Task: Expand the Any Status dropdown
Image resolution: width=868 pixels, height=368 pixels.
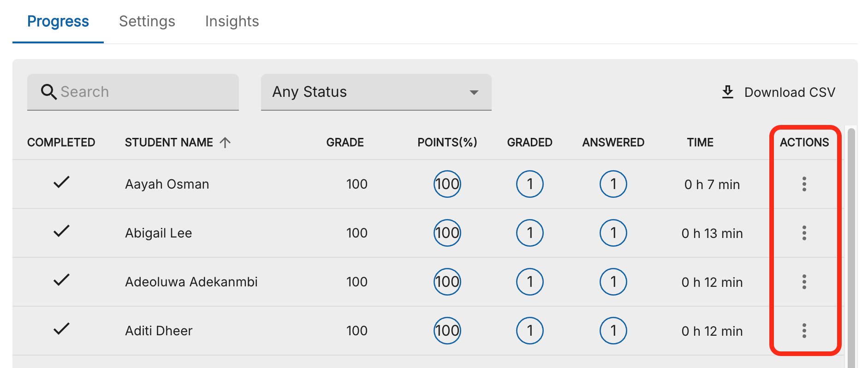Action: pos(376,92)
